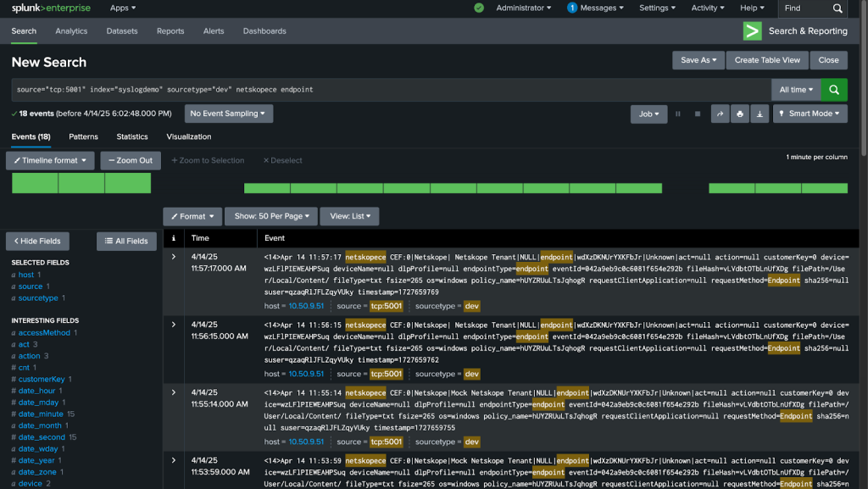The image size is (868, 489).
Task: Select the Search nav tab
Action: 24,31
